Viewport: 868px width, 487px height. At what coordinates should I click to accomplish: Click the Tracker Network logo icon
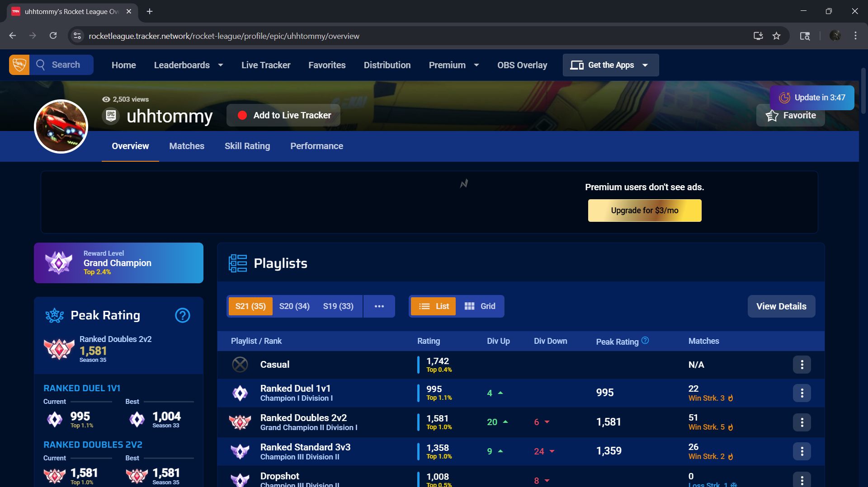(19, 65)
